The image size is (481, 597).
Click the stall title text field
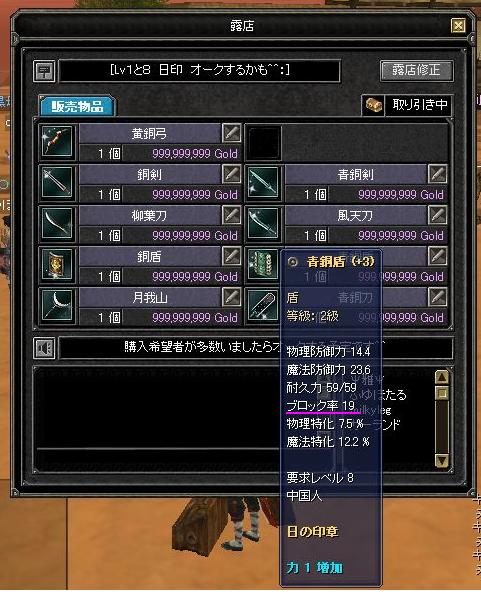(200, 71)
